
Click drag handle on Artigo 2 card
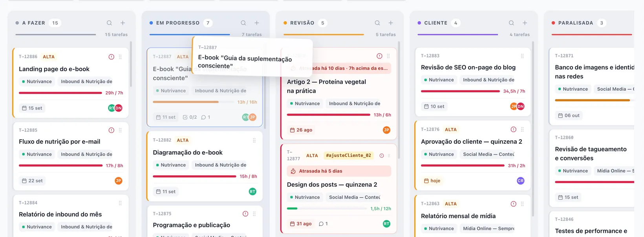point(388,56)
